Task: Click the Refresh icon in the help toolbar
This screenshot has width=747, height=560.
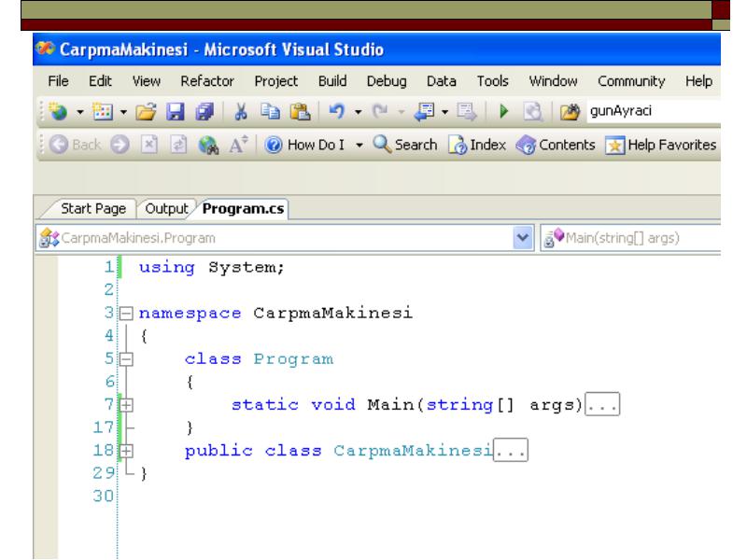Action: click(x=178, y=145)
